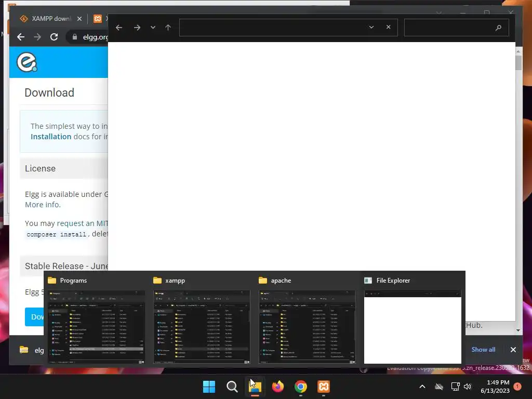532x399 pixels.
Task: Click the downloaded elgg zip file icon
Action: [x=24, y=350]
